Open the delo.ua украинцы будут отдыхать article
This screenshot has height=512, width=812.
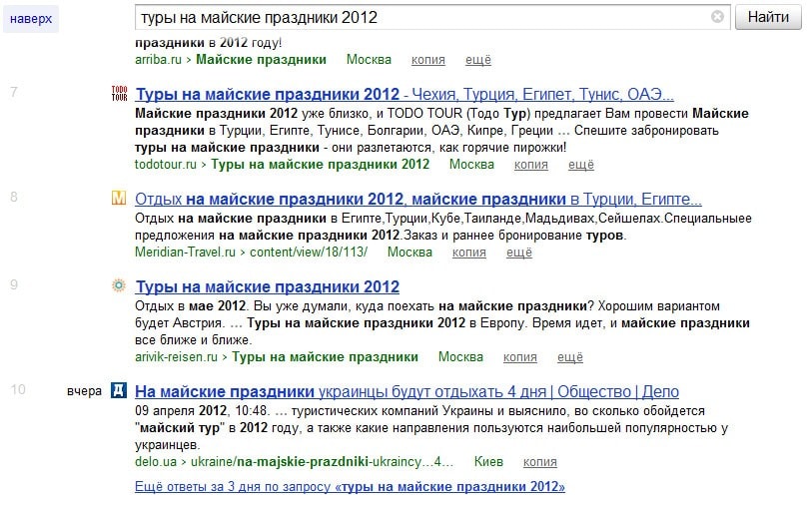point(406,391)
